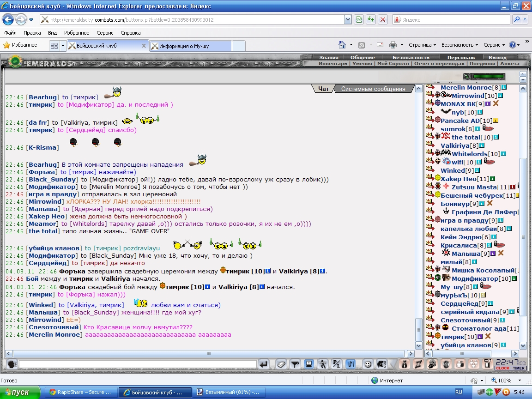Open the Знания menu in game header

[328, 58]
